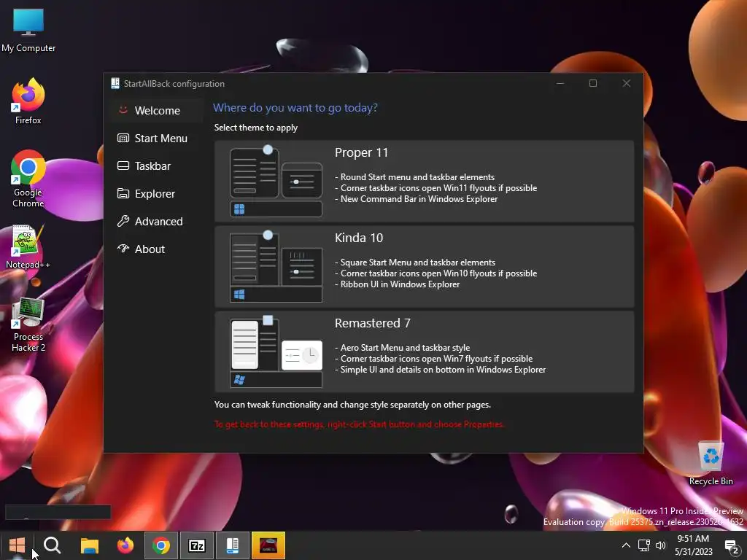Viewport: 747px width, 560px height.
Task: Switch to StartAllBack taskbar button
Action: tap(233, 545)
